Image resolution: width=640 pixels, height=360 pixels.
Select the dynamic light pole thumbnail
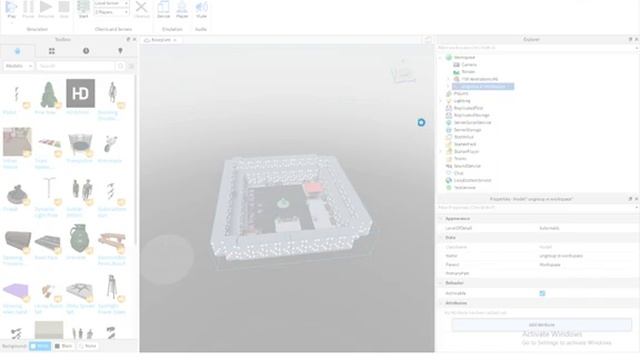pos(49,191)
